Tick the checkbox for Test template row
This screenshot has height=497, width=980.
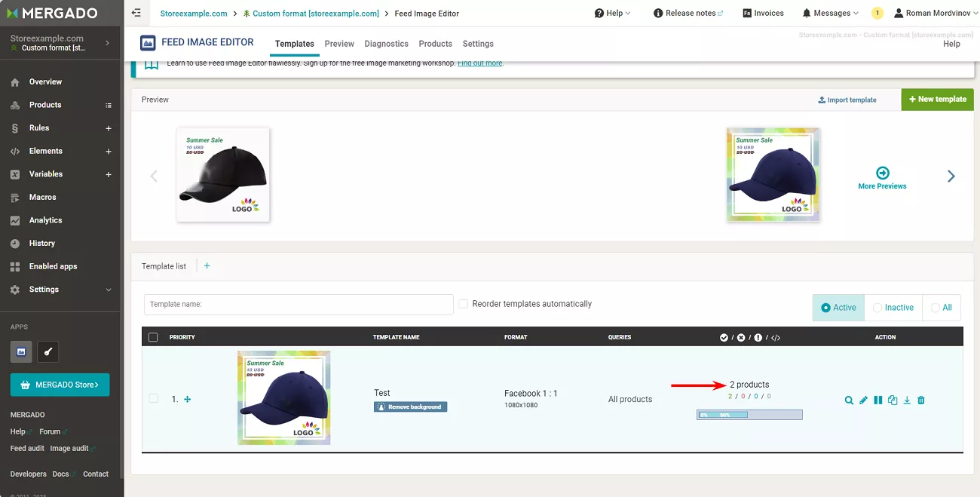[154, 398]
